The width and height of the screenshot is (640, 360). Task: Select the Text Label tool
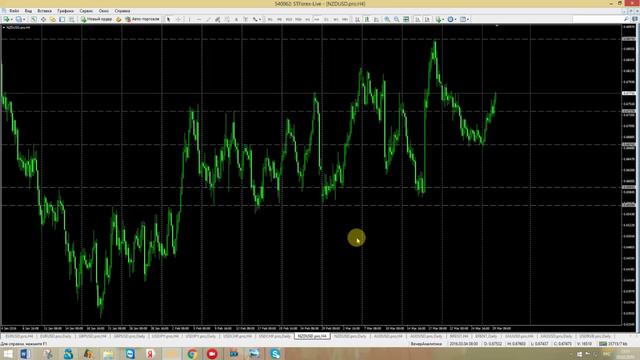pos(245,19)
